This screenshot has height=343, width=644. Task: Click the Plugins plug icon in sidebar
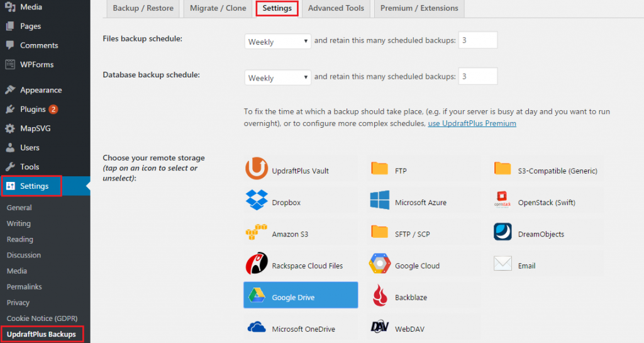(x=10, y=110)
